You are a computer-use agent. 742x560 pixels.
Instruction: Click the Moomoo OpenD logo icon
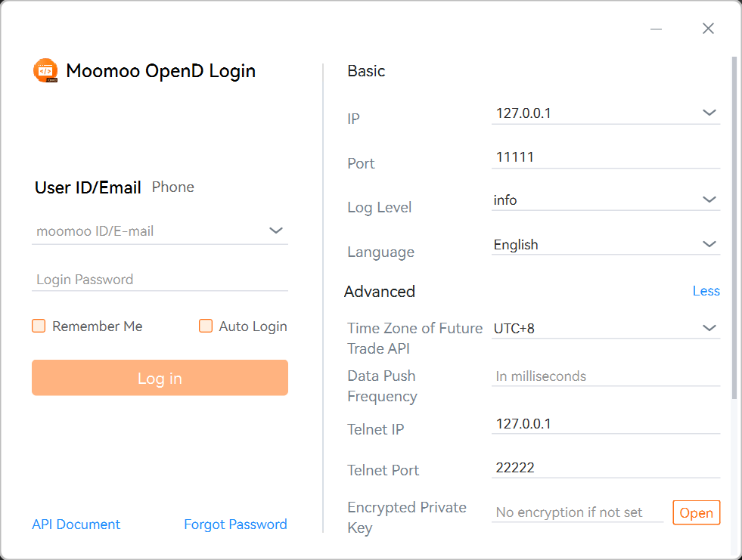pyautogui.click(x=45, y=70)
